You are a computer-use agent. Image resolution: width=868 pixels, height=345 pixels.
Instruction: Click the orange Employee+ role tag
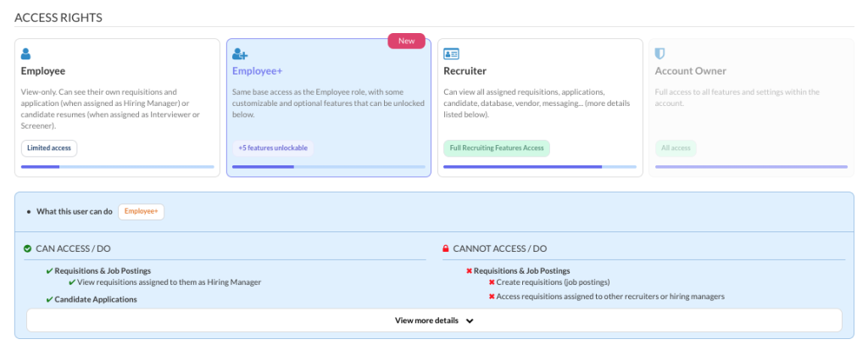point(141,211)
